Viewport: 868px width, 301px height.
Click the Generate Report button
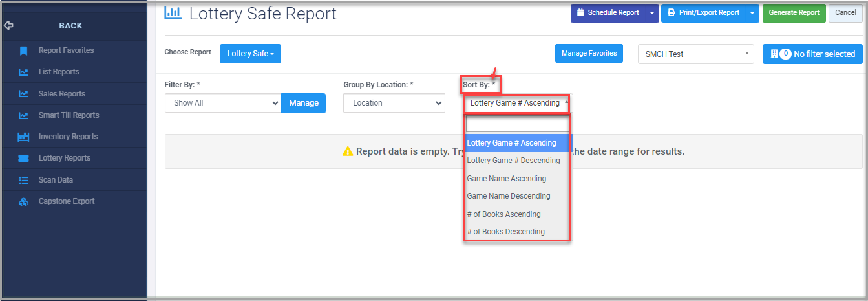pyautogui.click(x=794, y=12)
